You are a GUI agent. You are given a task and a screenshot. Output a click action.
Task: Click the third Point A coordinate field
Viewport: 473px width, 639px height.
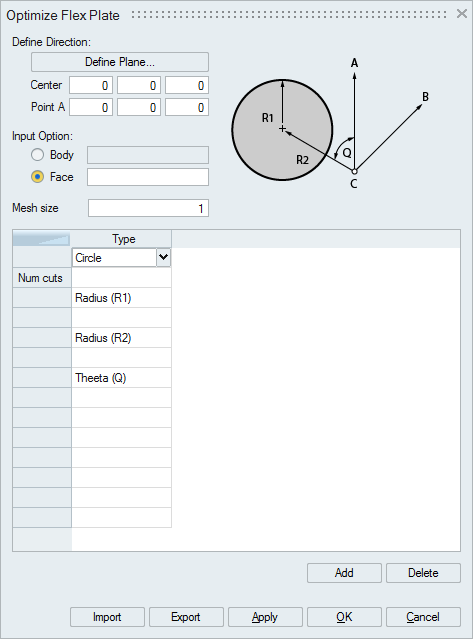(x=187, y=107)
